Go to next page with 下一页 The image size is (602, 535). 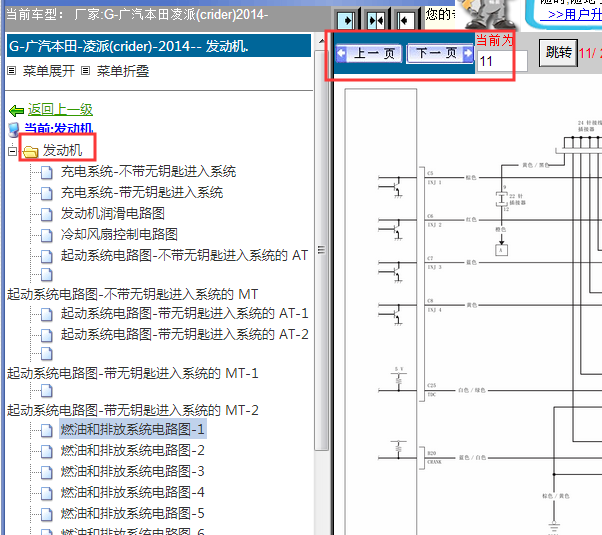[x=440, y=53]
